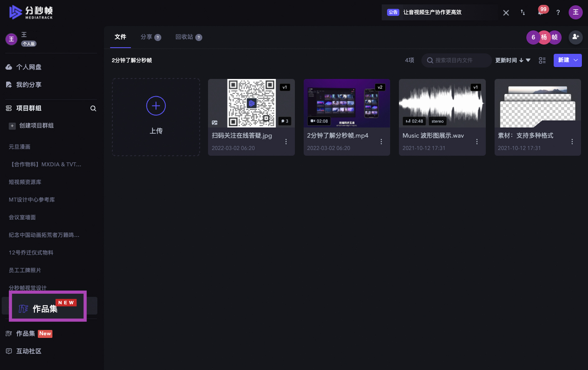The width and height of the screenshot is (588, 370).
Task: Toggle list/grid view layout
Action: (542, 60)
